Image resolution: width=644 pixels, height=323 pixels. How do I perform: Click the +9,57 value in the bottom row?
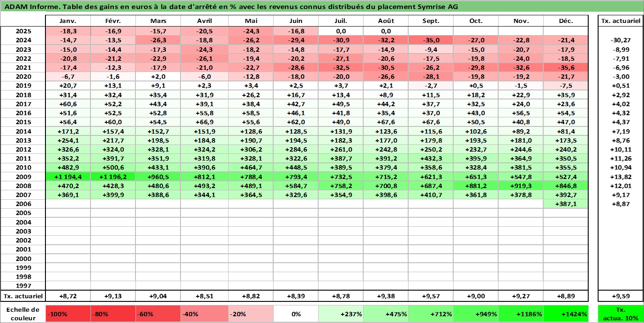point(431,296)
